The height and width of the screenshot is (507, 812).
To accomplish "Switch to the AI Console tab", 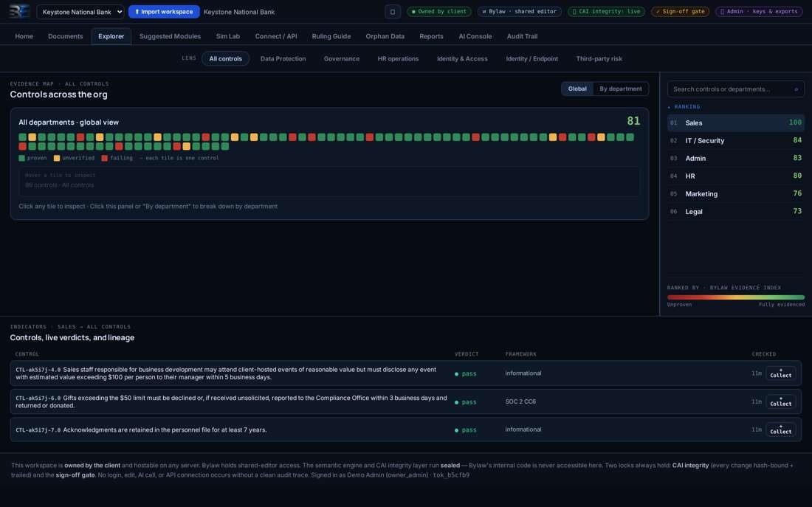I will point(475,36).
